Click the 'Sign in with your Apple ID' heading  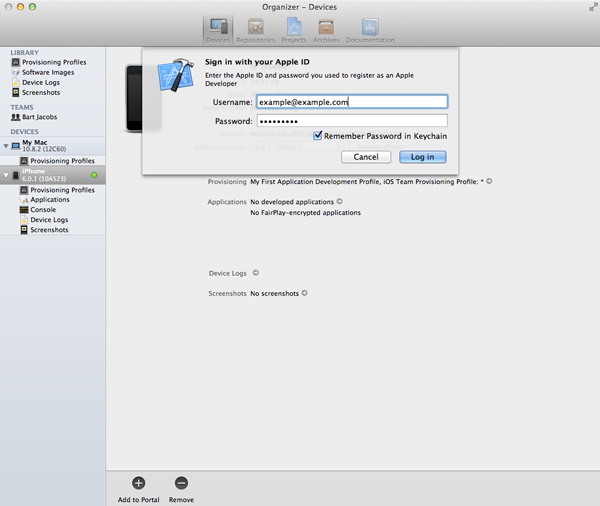(x=257, y=62)
